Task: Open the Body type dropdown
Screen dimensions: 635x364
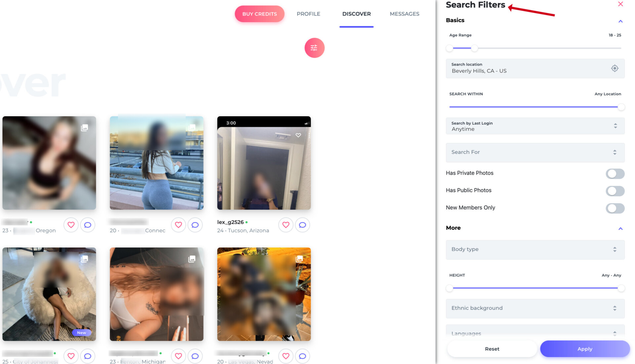Action: pos(535,249)
